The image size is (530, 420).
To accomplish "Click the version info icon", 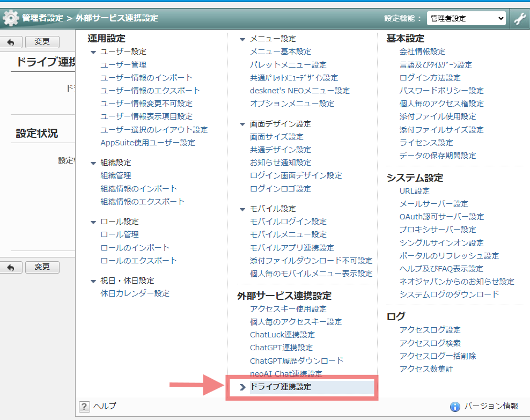I will coord(455,406).
